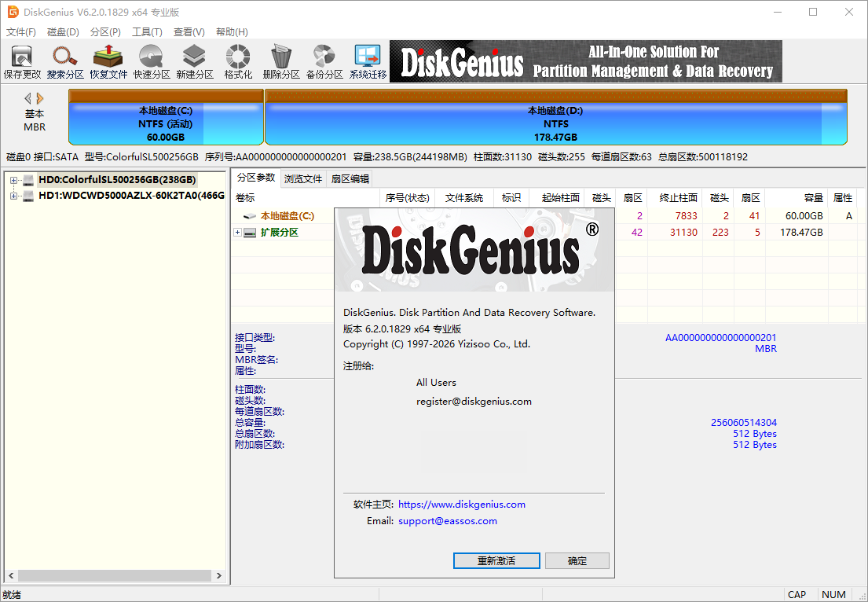
Task: Click register@diskgenius.com text in dialog
Action: click(x=474, y=402)
